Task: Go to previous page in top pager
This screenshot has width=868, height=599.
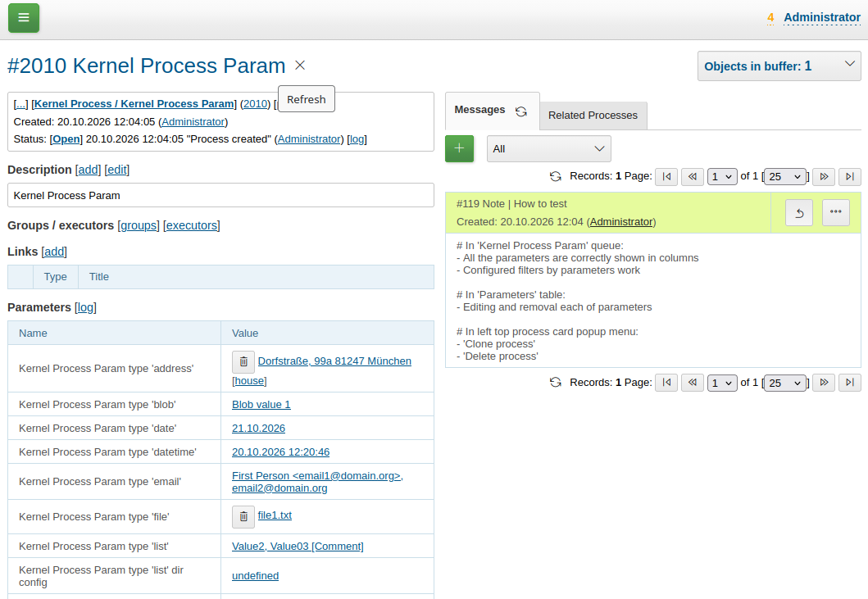Action: (692, 177)
